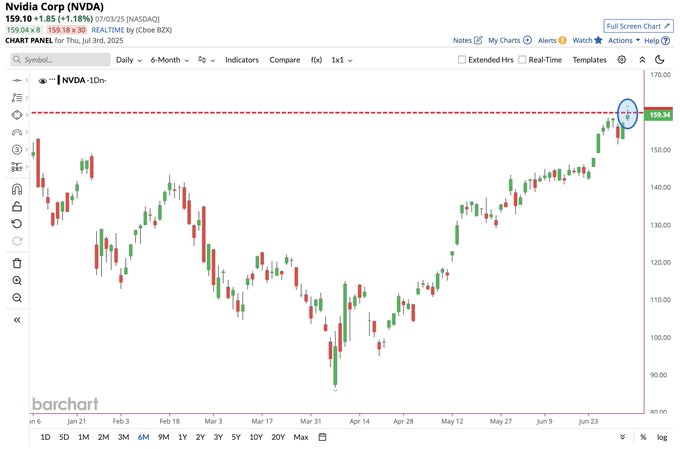This screenshot has width=680, height=449.
Task: Enable the Extended Hrs checkbox
Action: 462,59
